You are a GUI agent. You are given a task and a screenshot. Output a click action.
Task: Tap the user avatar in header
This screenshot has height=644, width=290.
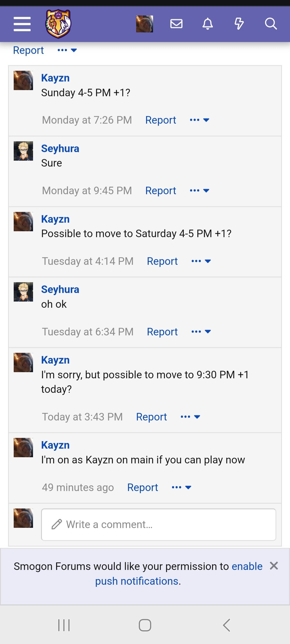pyautogui.click(x=144, y=24)
